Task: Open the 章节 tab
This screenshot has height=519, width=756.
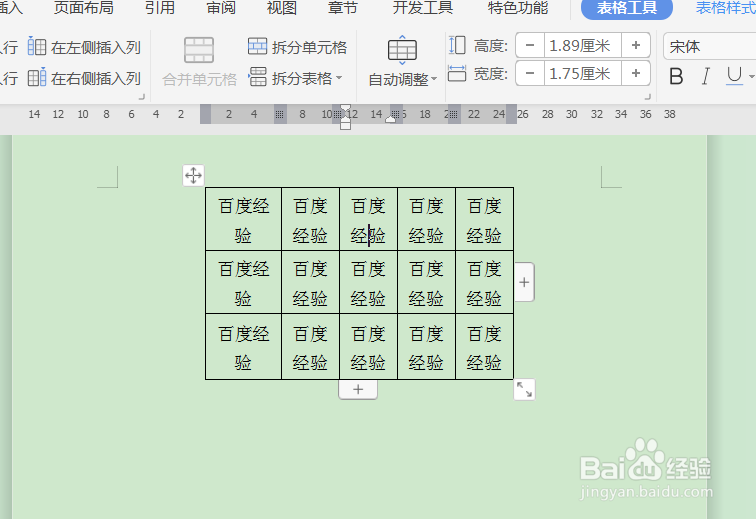Action: tap(342, 8)
